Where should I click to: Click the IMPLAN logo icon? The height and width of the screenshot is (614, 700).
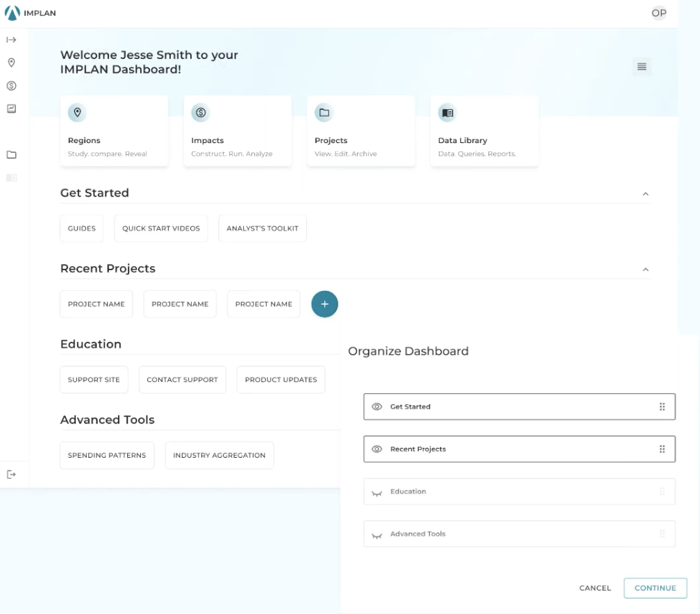(12, 13)
